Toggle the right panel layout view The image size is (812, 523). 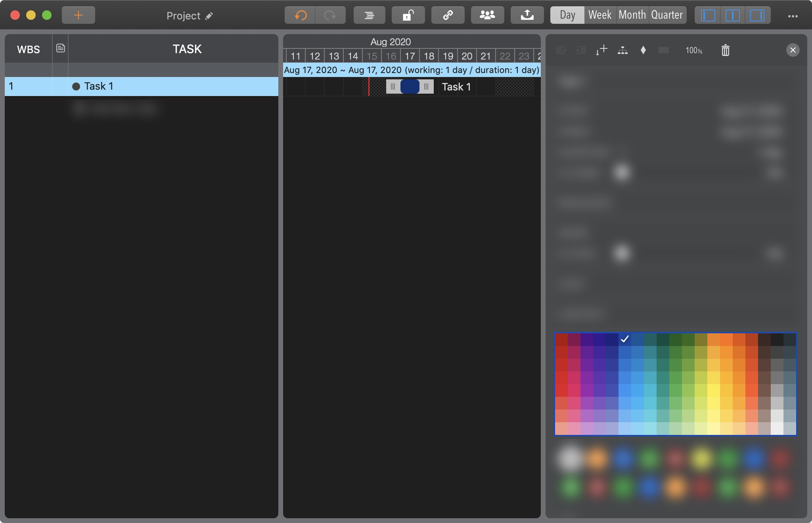[x=757, y=15]
